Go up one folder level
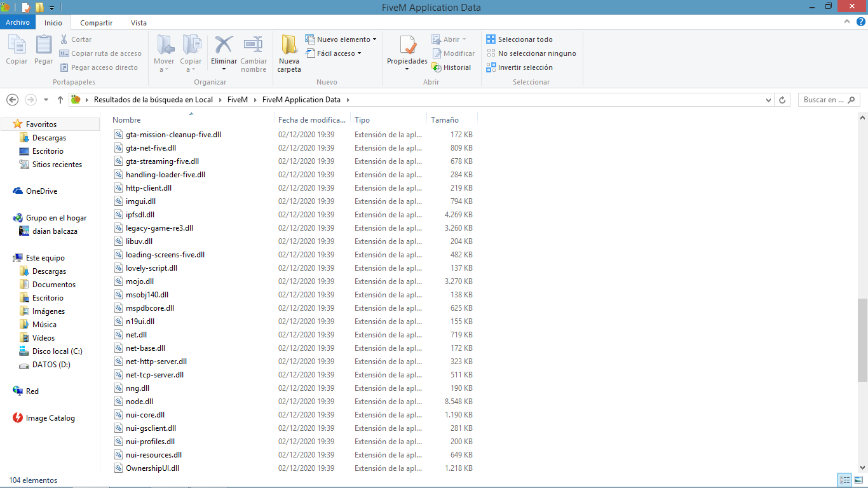This screenshot has width=868, height=488. [x=60, y=100]
